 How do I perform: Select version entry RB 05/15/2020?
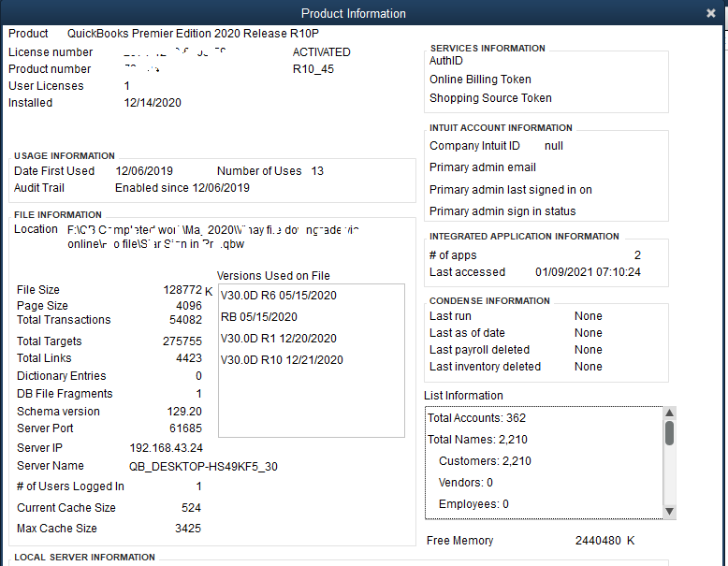pos(259,316)
